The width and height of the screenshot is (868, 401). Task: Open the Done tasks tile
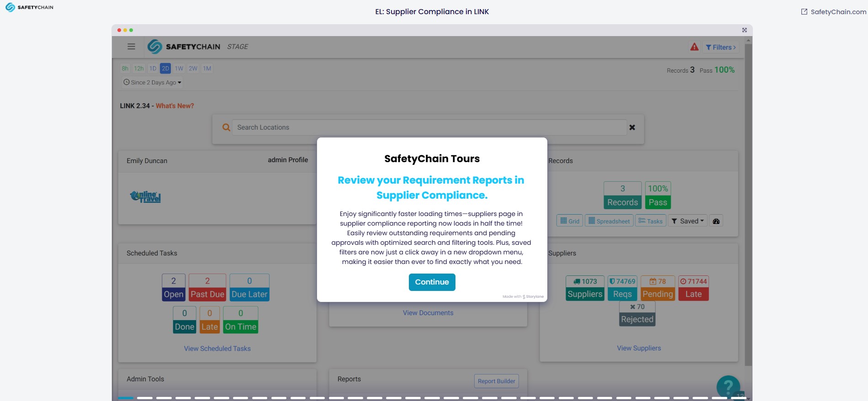click(185, 320)
